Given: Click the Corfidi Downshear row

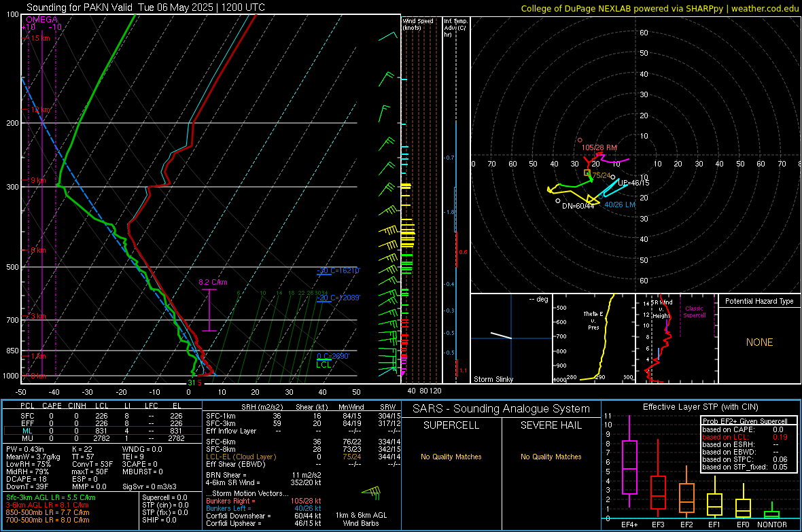Looking at the screenshot, I should [264, 516].
